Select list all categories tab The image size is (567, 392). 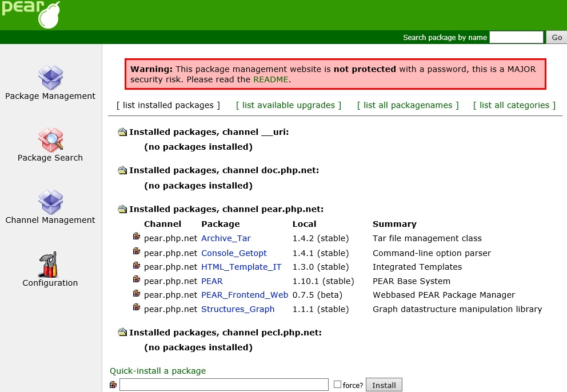click(514, 105)
